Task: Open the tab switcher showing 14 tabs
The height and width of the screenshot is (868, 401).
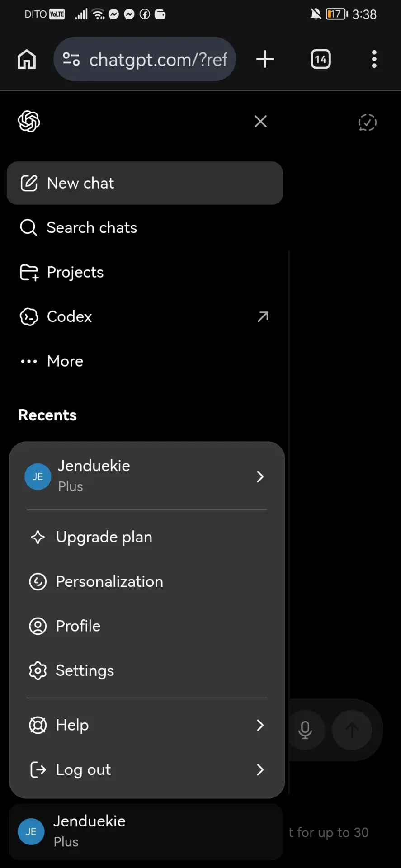Action: (x=321, y=59)
